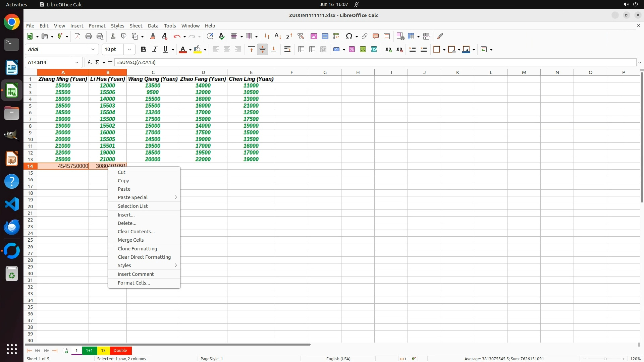The image size is (644, 362).
Task: Click Insert Comment in context menu
Action: [x=136, y=274]
